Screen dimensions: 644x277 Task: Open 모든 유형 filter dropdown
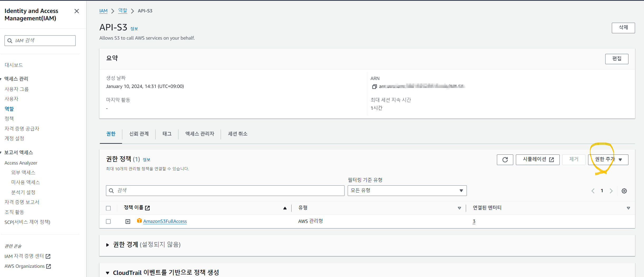407,191
